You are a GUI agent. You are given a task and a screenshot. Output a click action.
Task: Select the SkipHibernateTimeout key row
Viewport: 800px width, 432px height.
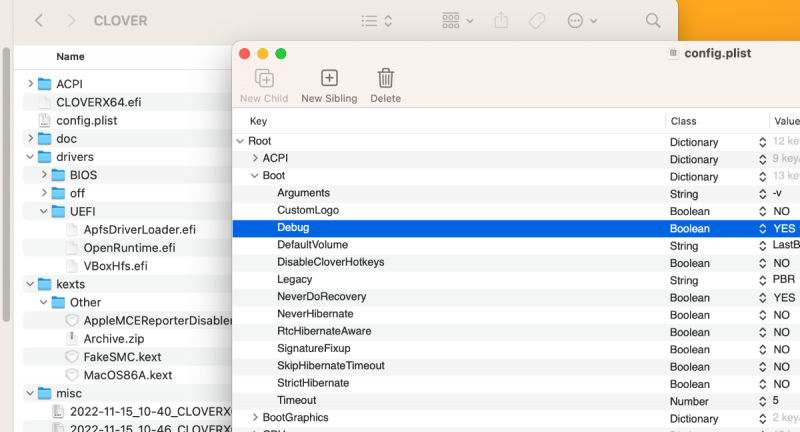516,367
